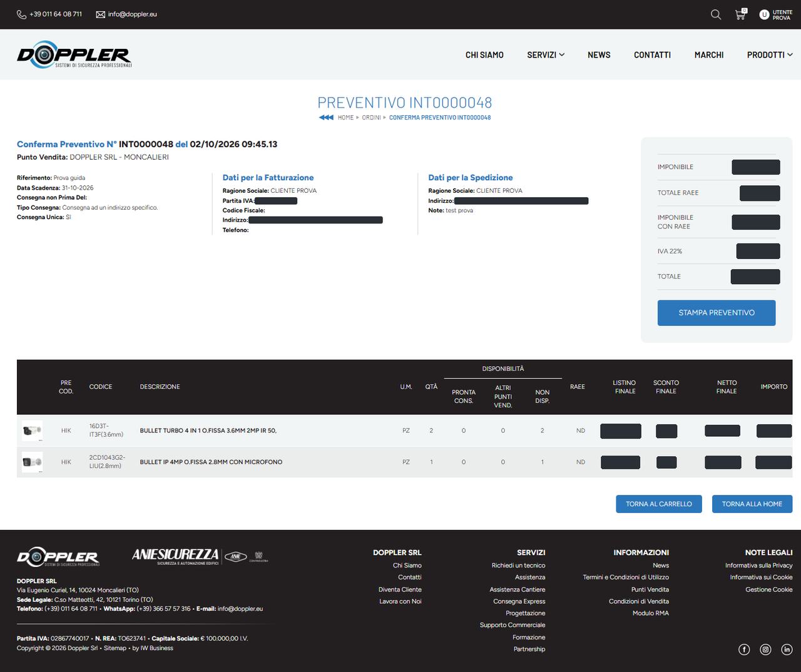Image resolution: width=801 pixels, height=672 pixels.
Task: Open the search magnifier icon
Action: 716,14
